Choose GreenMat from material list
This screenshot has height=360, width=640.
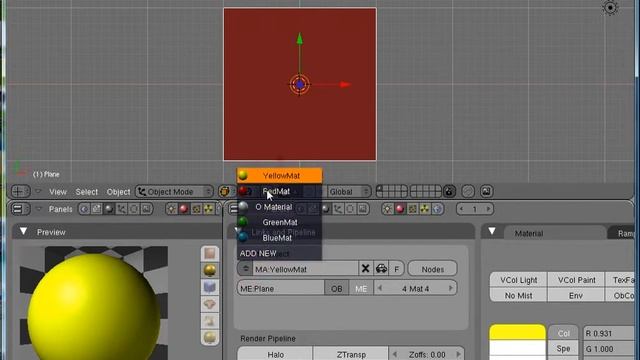pos(280,222)
